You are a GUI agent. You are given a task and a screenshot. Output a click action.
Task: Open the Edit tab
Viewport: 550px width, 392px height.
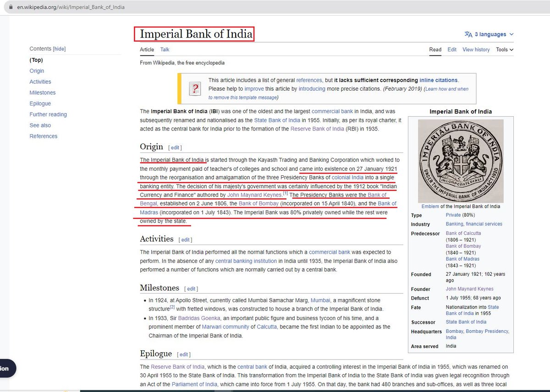[x=452, y=49]
